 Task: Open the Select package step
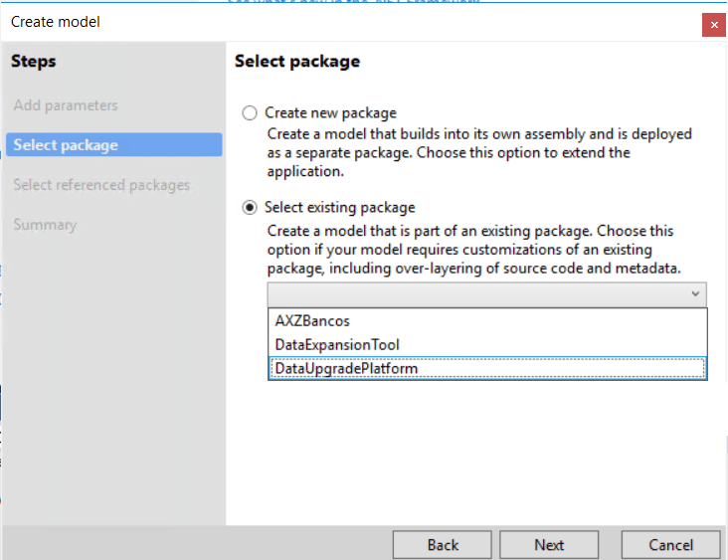pos(66,145)
